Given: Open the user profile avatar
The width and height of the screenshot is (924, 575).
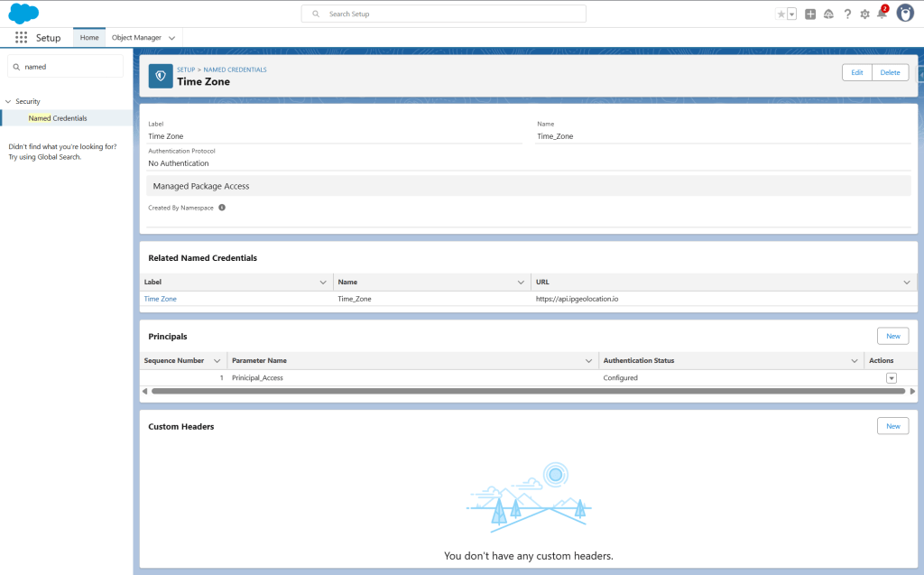Looking at the screenshot, I should (x=905, y=14).
